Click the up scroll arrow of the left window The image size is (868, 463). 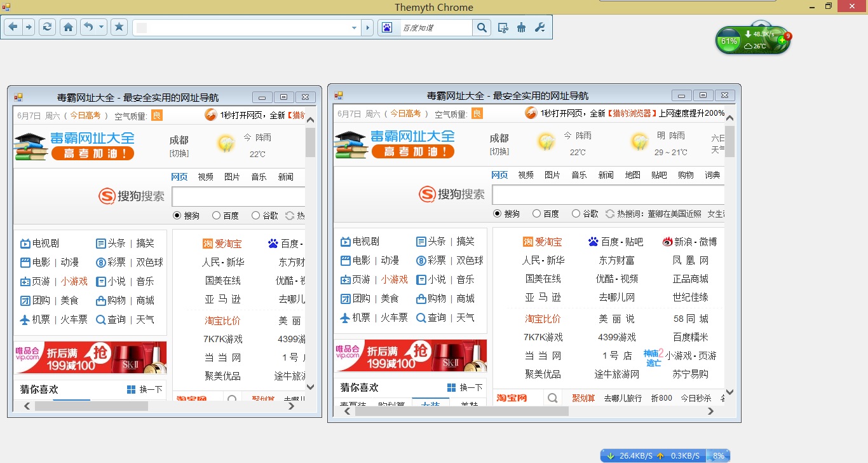click(310, 119)
